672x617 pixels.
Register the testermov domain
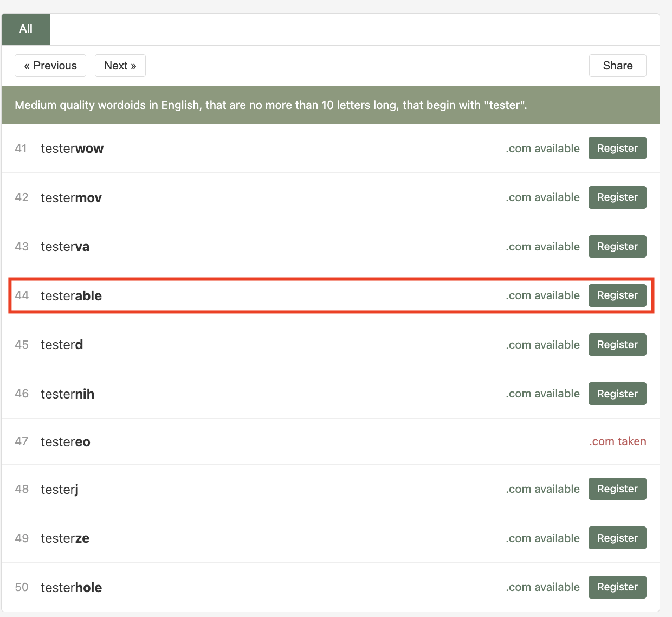coord(617,197)
